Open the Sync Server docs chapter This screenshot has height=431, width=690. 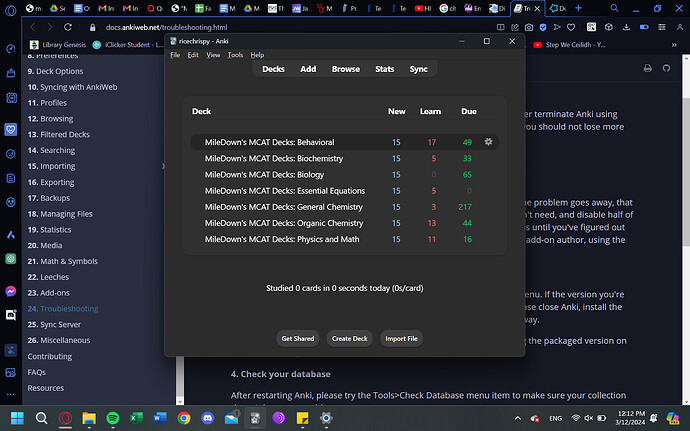[54, 324]
